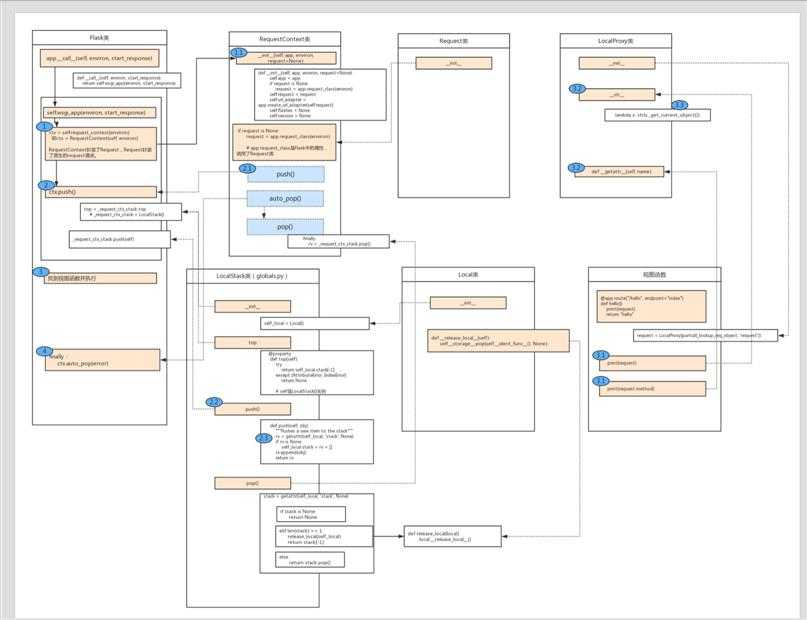The width and height of the screenshot is (807, 620).
Task: Select the def __getattr__(self, name) box
Action: click(x=620, y=171)
